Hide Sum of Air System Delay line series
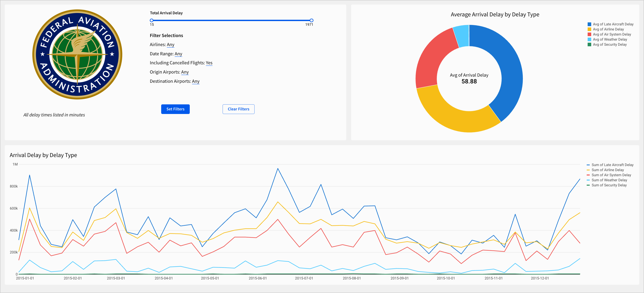This screenshot has height=293, width=644. point(611,175)
